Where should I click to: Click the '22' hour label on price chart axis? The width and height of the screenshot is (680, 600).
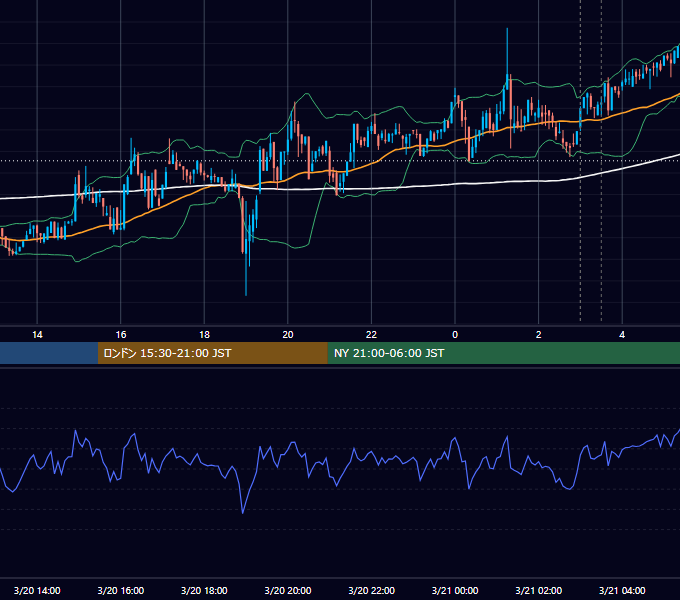tap(371, 335)
